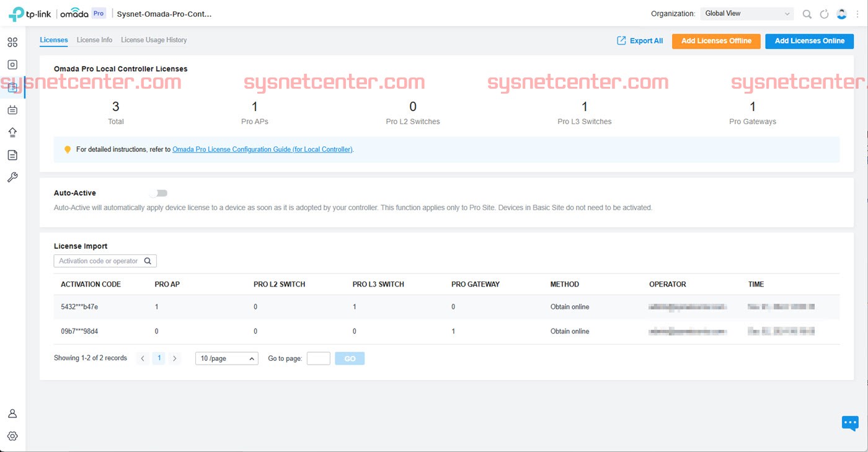Image resolution: width=868 pixels, height=452 pixels.
Task: Open the user avatar profile menu
Action: [x=841, y=14]
